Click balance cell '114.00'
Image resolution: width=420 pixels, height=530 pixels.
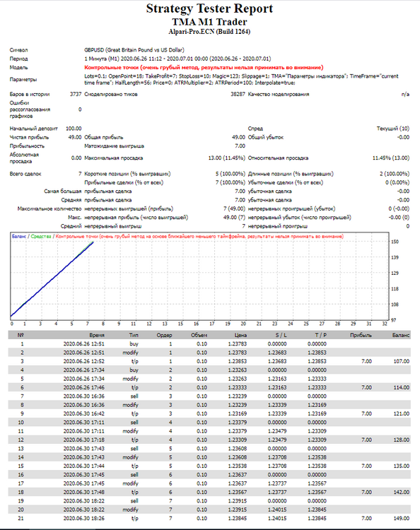point(402,387)
